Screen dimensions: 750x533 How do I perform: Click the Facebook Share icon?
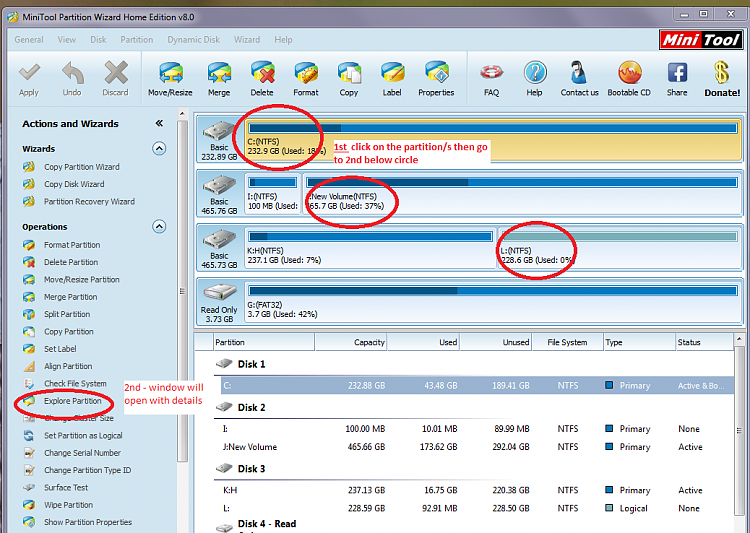[x=677, y=73]
